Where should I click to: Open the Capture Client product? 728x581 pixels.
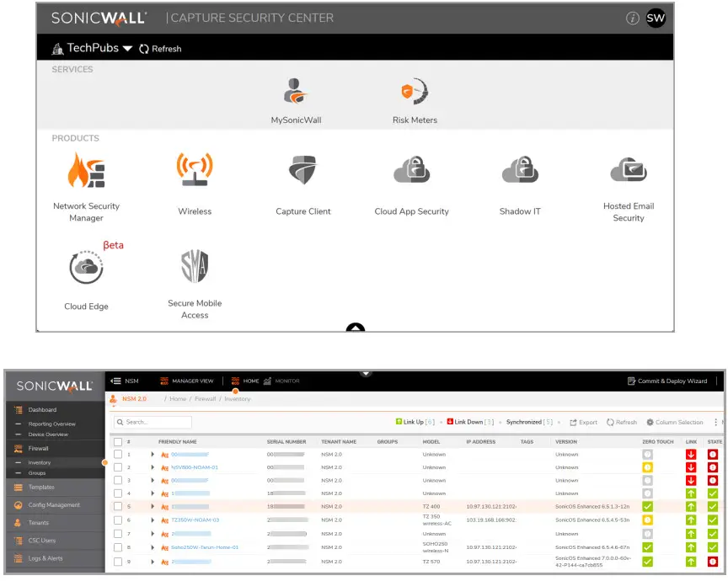(x=302, y=171)
